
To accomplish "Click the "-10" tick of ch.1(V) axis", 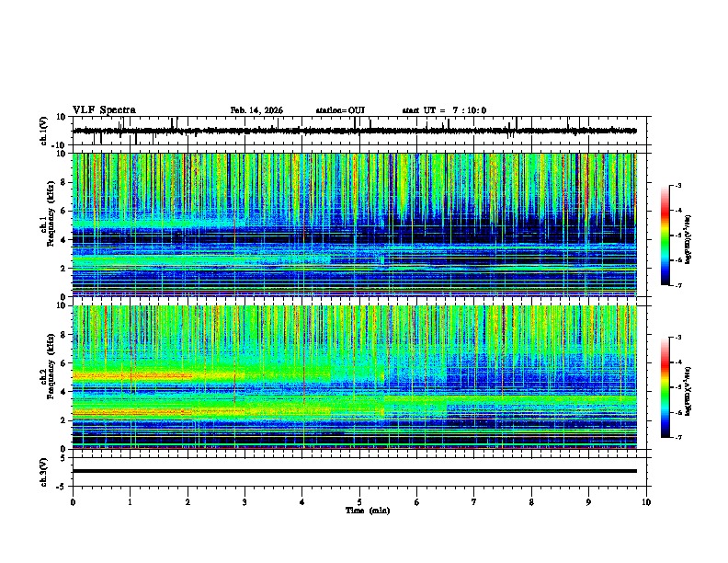I will 59,146.
